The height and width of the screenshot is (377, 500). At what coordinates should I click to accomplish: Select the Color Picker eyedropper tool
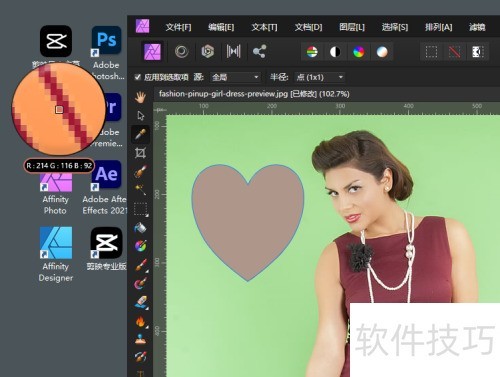140,134
